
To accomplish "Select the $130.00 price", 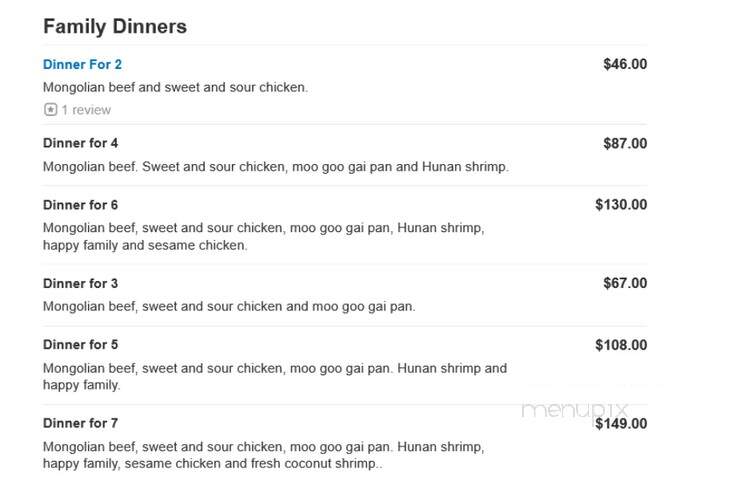I will click(621, 204).
